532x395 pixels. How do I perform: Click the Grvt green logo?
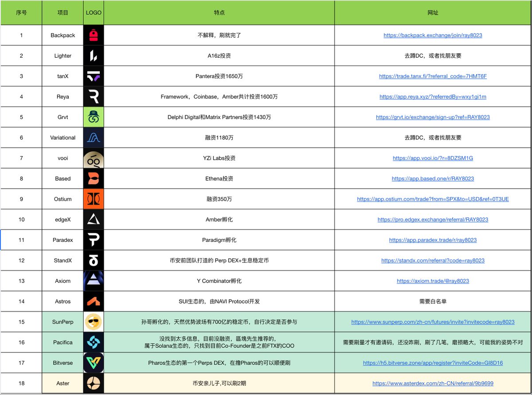[94, 117]
